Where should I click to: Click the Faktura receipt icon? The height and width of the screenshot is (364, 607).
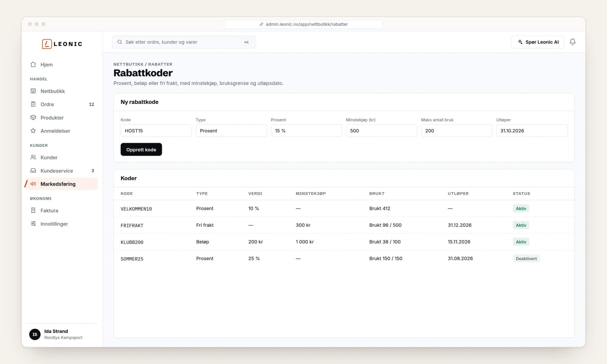[33, 210]
